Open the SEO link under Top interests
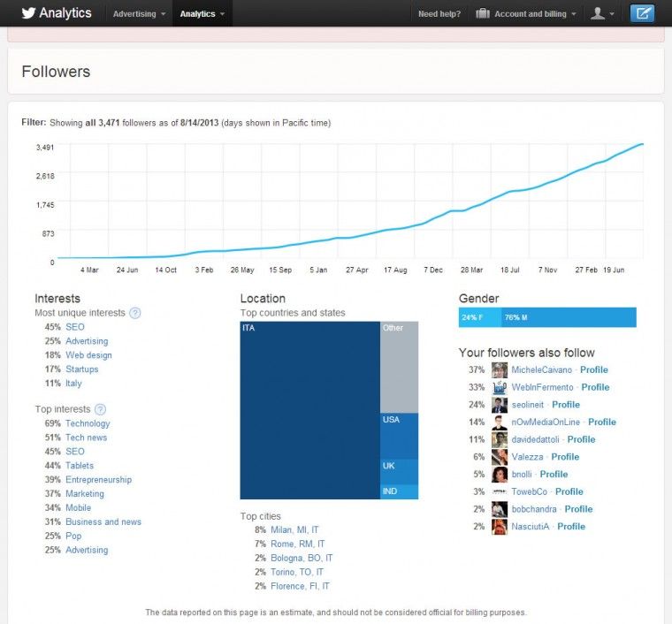 tap(75, 452)
